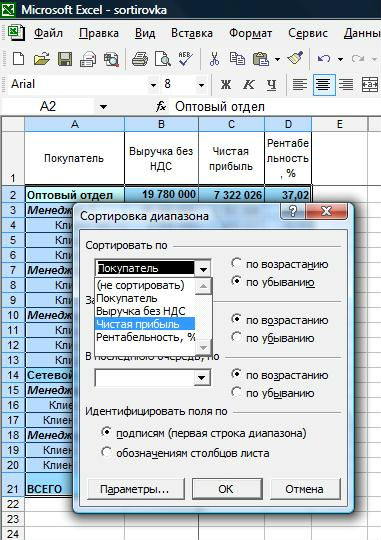Confirm sorting with OK button

click(226, 489)
